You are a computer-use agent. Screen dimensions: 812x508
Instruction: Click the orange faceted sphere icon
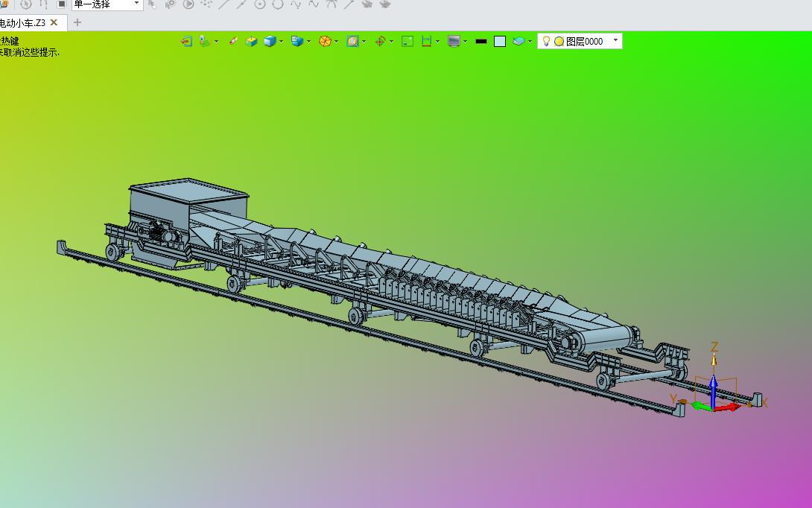(325, 42)
